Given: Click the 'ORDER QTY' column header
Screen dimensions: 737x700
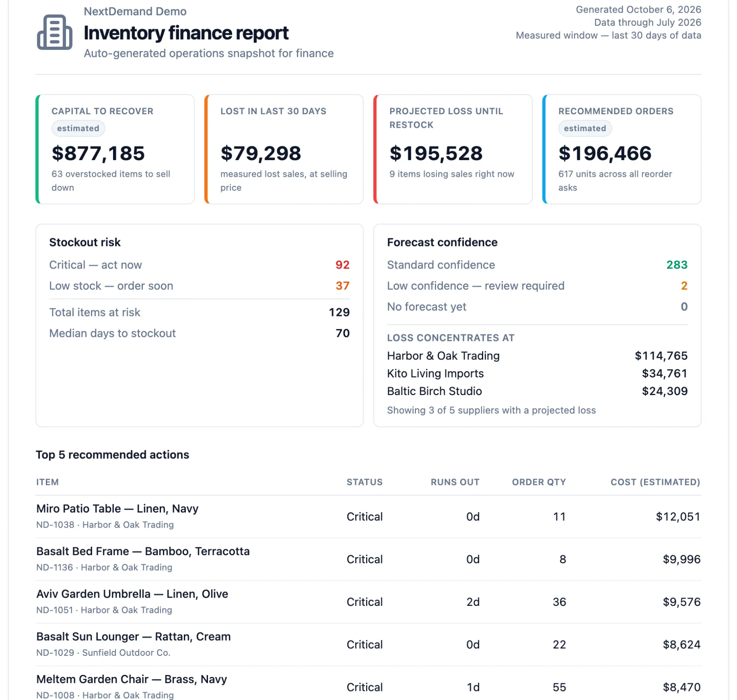Looking at the screenshot, I should (x=539, y=482).
